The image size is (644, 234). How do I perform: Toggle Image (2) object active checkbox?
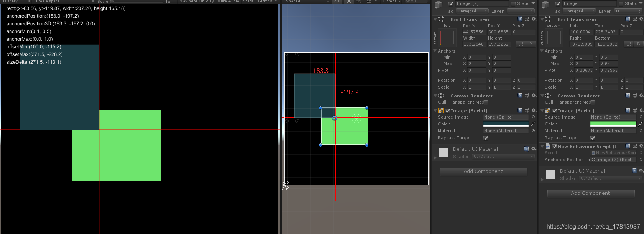tap(451, 3)
